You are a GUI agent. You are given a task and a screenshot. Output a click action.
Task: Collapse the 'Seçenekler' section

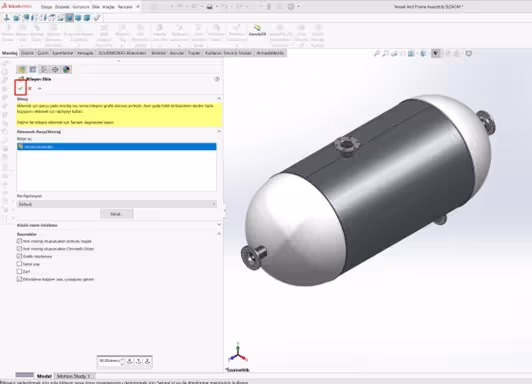(219, 234)
